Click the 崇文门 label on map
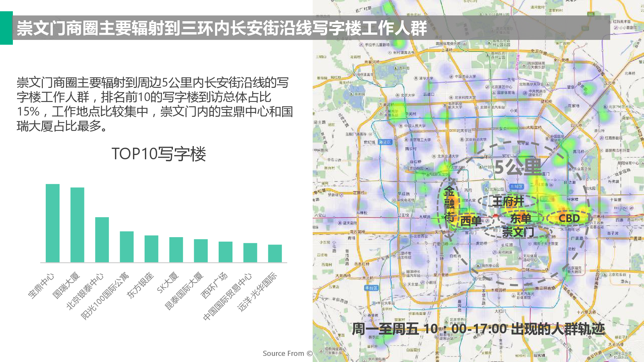644x362 pixels. 518,232
